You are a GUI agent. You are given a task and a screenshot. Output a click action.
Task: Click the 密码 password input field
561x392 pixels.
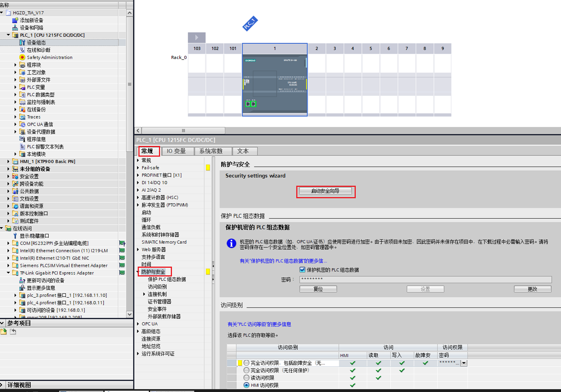426,280
